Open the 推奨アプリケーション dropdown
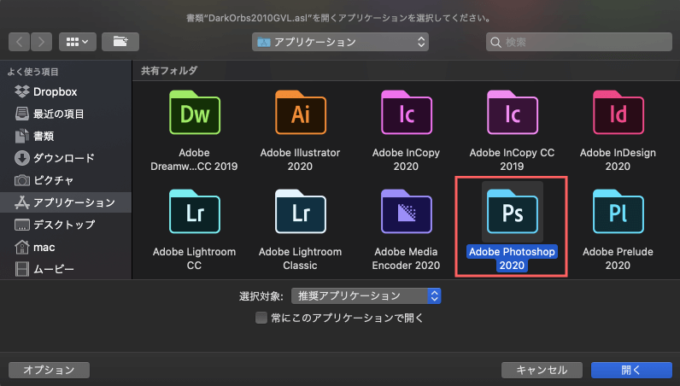 click(x=366, y=296)
